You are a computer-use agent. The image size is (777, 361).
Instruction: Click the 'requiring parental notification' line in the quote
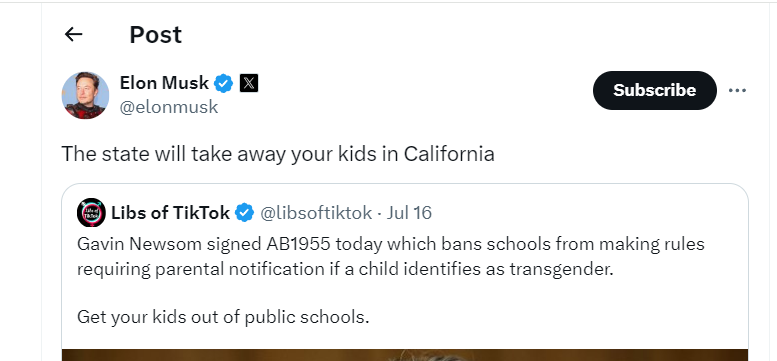[345, 269]
